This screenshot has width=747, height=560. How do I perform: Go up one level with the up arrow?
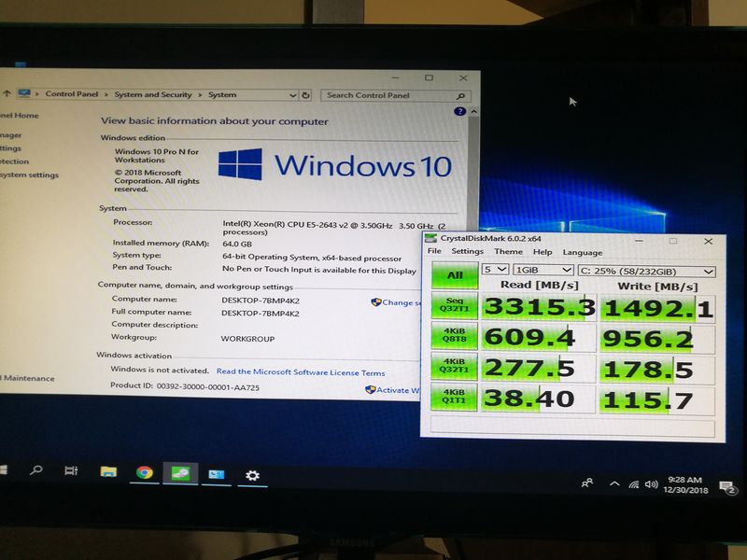click(x=7, y=93)
